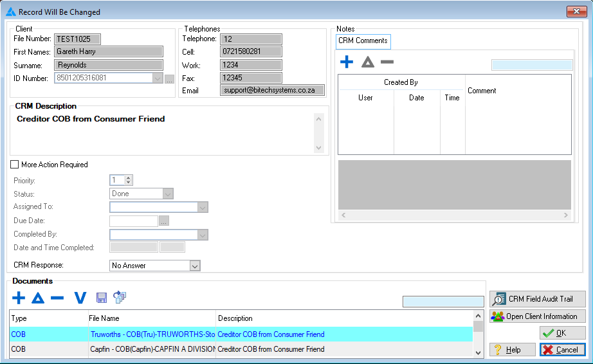Click the blue minus icon in Documents
The image size is (593, 364).
point(57,298)
